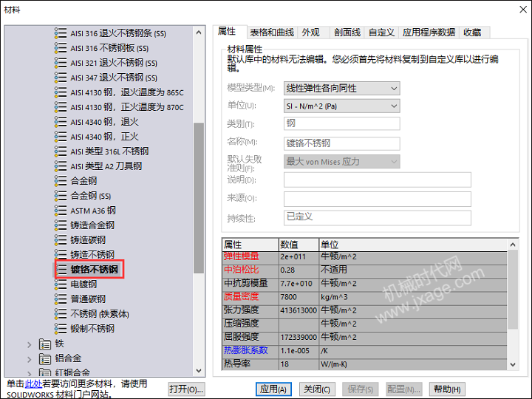This screenshot has width=532, height=399.
Task: Click the 应用(A) button
Action: (273, 389)
